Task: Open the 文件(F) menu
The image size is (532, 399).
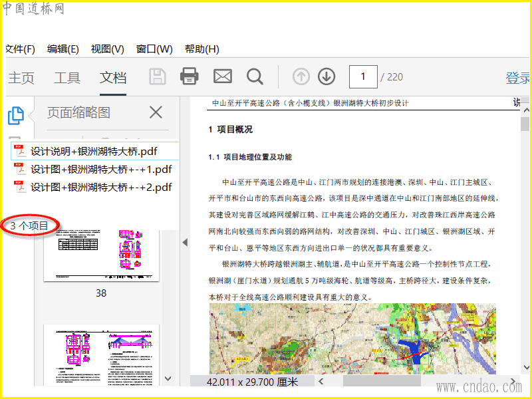Action: point(20,49)
